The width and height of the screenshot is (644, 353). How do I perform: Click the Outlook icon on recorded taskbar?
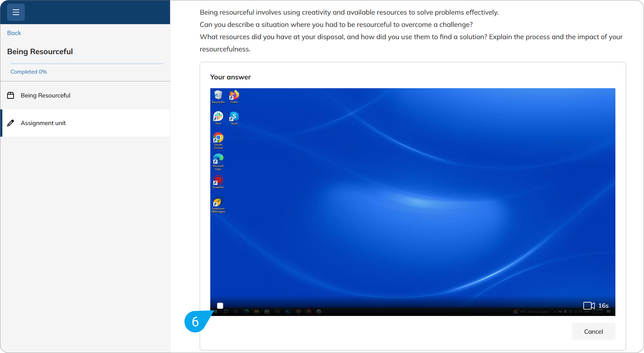(288, 312)
